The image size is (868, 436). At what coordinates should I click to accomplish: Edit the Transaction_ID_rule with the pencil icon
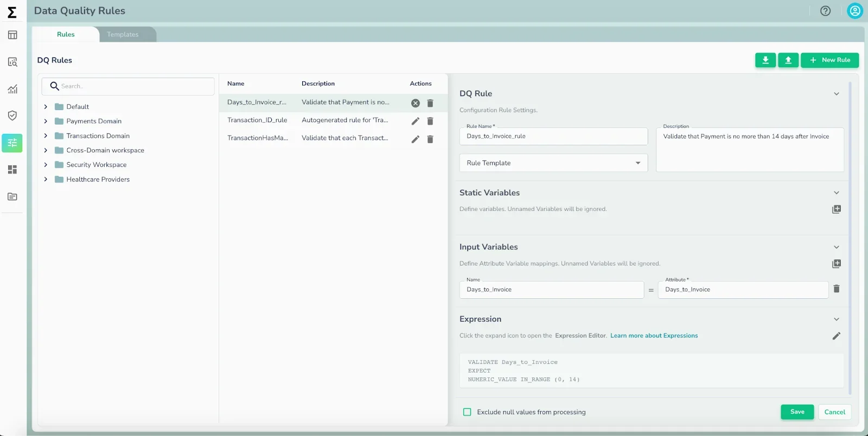(416, 121)
